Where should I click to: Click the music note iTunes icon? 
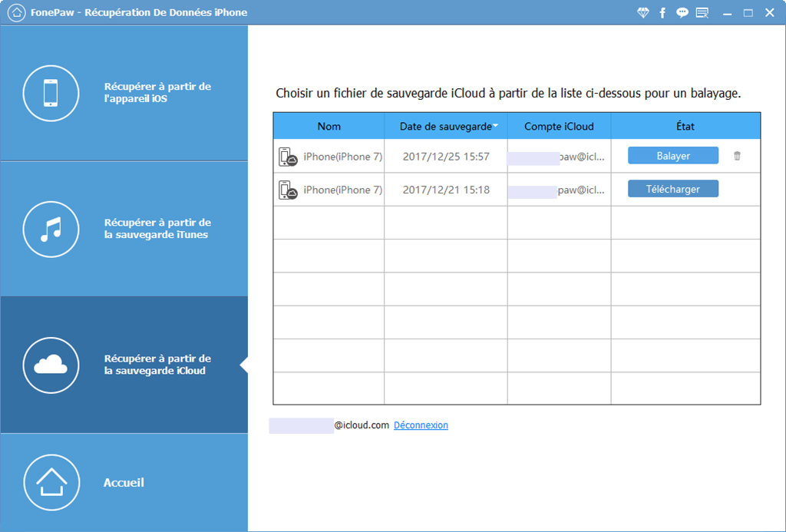pyautogui.click(x=51, y=229)
